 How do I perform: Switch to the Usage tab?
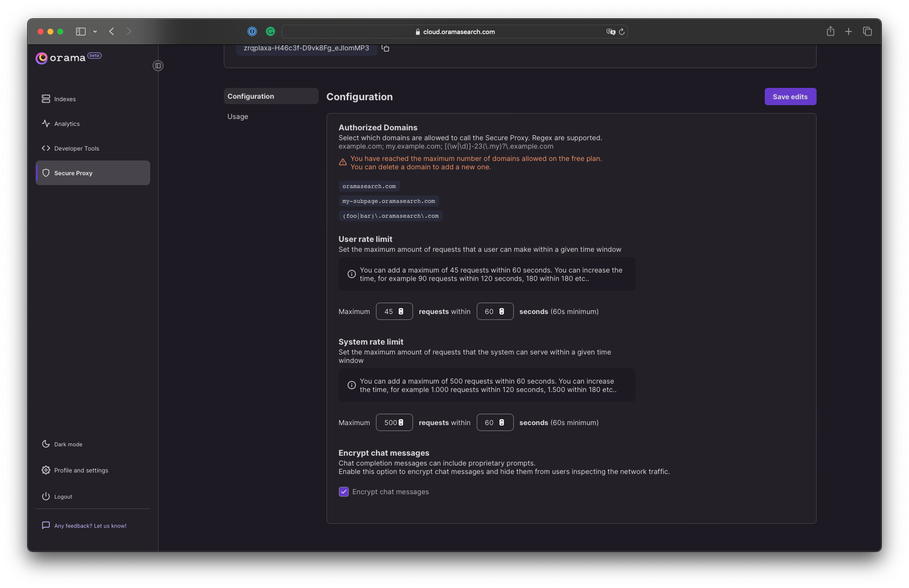point(238,117)
